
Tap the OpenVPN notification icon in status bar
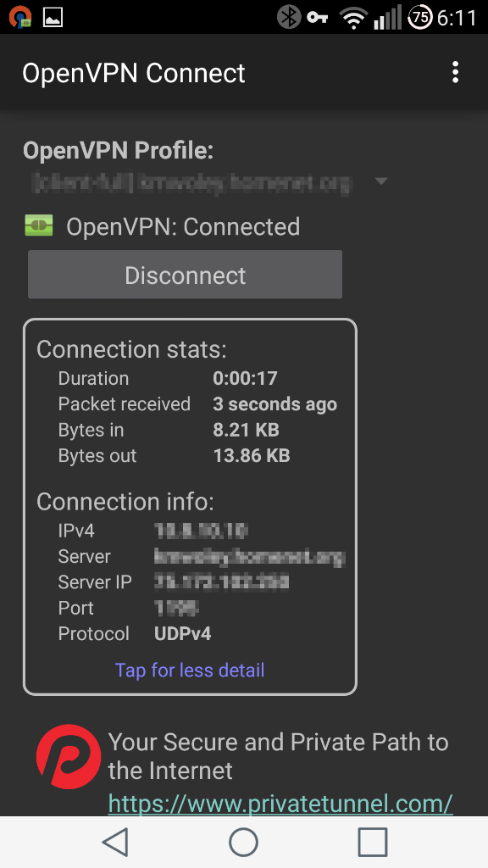pyautogui.click(x=20, y=17)
